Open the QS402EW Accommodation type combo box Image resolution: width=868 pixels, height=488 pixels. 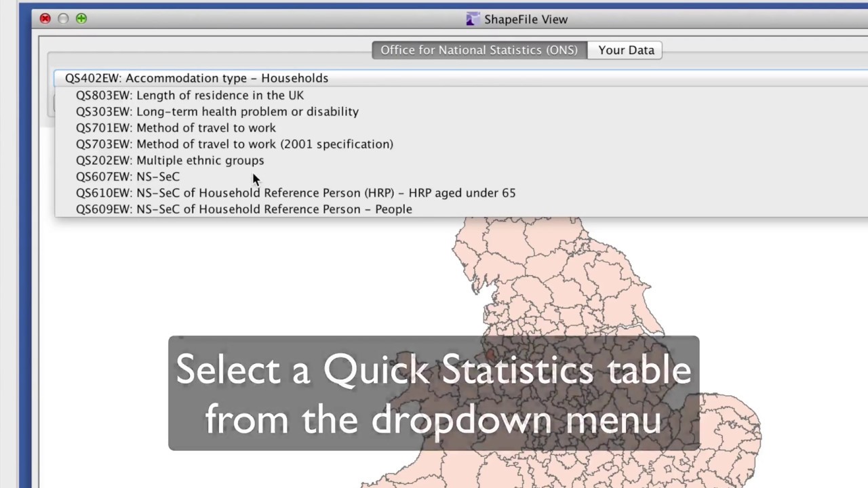coord(461,78)
